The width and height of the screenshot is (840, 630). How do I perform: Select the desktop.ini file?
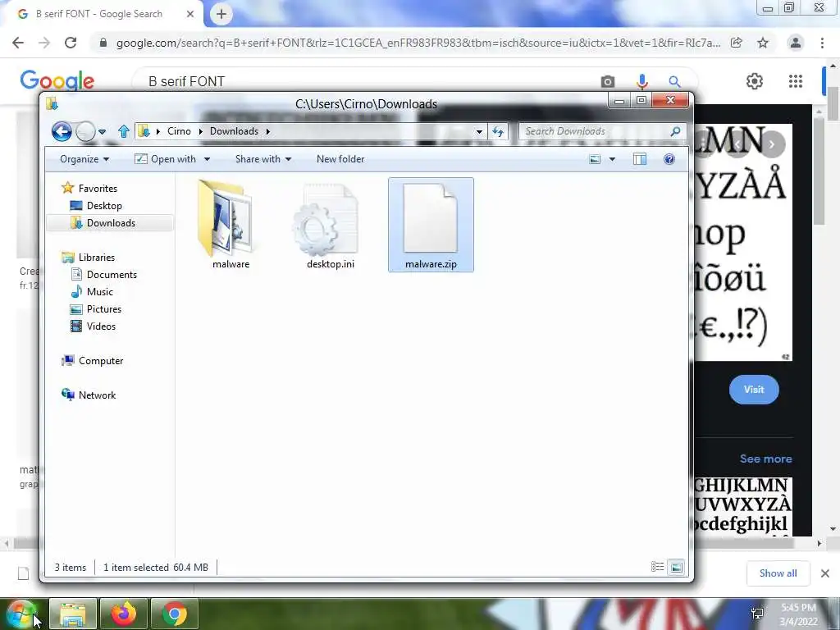tap(331, 225)
